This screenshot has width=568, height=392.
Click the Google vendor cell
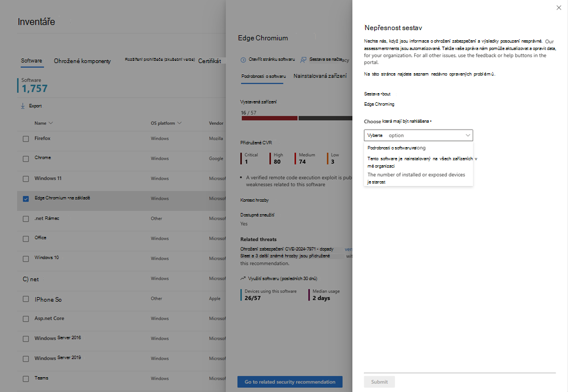216,159
